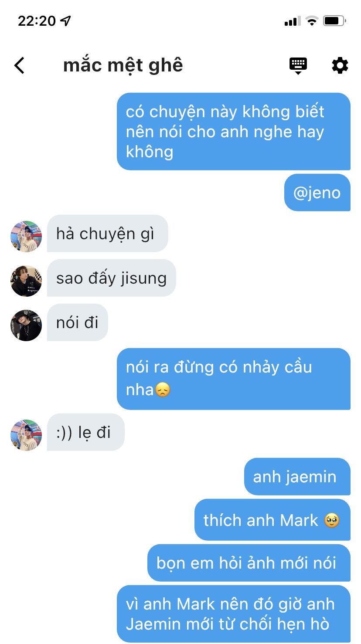Tap avatar beside 'hả chuyện gì'
This screenshot has height=644, width=361.
(x=26, y=236)
